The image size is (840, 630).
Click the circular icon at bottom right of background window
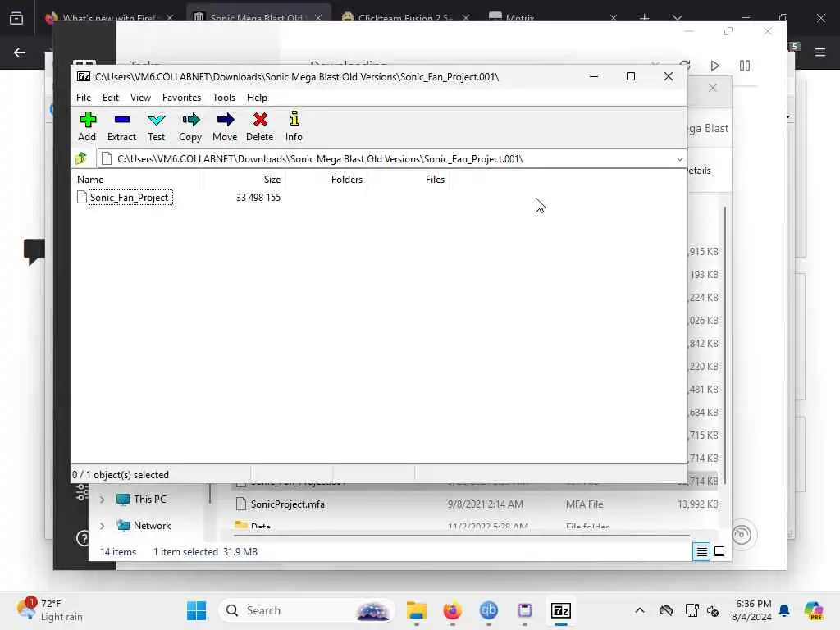742,534
